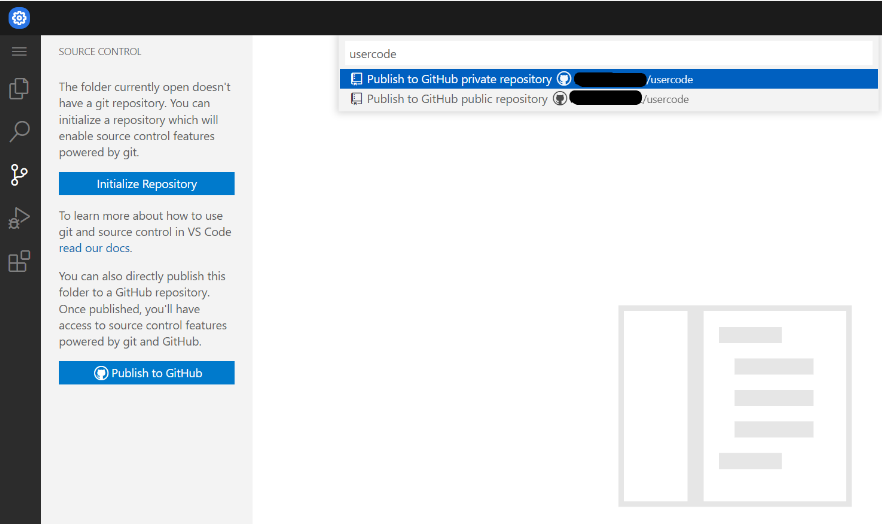Click the GitHub octocat icon in private repository row
The image size is (882, 526).
coord(564,79)
